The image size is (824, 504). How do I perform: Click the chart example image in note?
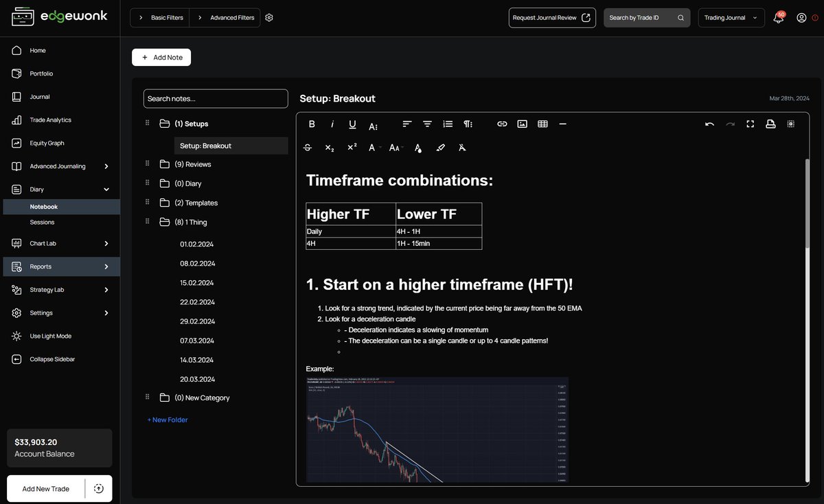(x=437, y=430)
